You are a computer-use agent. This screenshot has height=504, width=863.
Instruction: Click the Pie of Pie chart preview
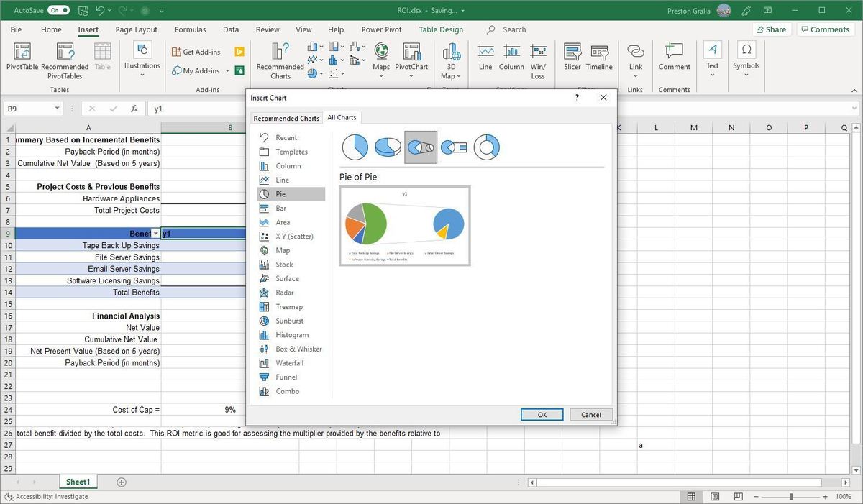pyautogui.click(x=405, y=226)
